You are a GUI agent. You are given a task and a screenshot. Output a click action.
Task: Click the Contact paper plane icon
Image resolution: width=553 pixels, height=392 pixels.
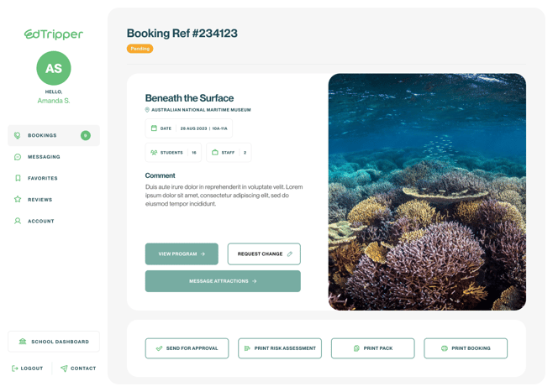(x=64, y=368)
